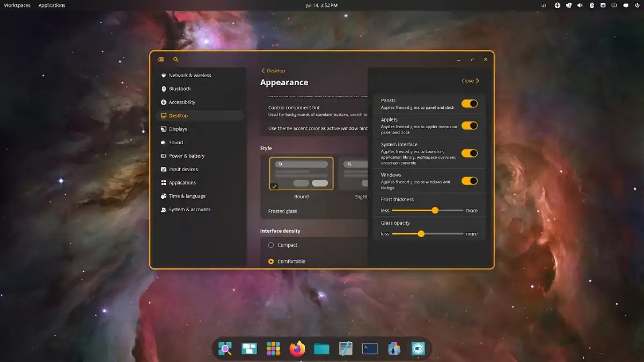Click the Sound speaker icon in sidebar
Viewport: 644px width, 362px height.
pyautogui.click(x=164, y=143)
